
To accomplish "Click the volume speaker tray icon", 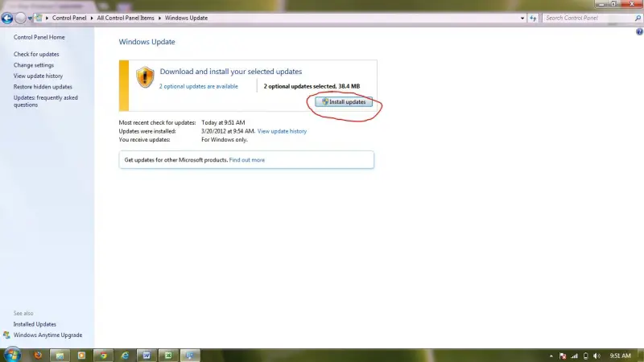I will click(597, 356).
